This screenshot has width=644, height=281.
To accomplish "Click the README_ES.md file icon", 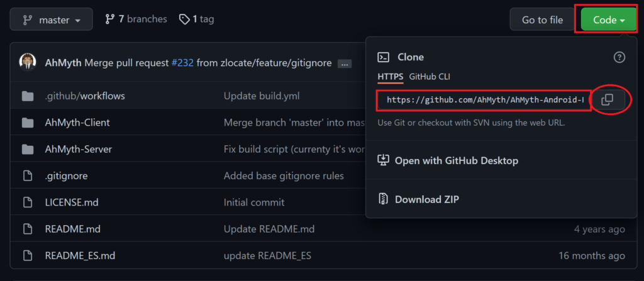I will [x=28, y=255].
